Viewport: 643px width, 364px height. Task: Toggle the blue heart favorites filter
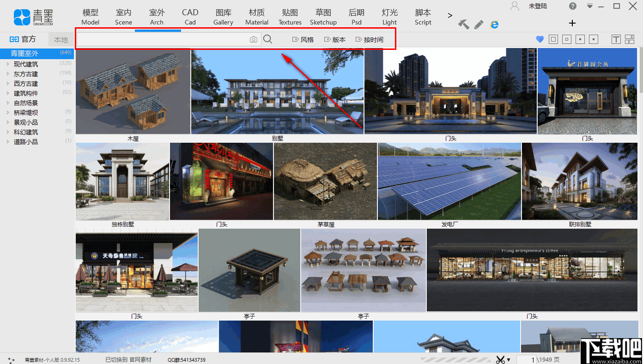pos(540,40)
